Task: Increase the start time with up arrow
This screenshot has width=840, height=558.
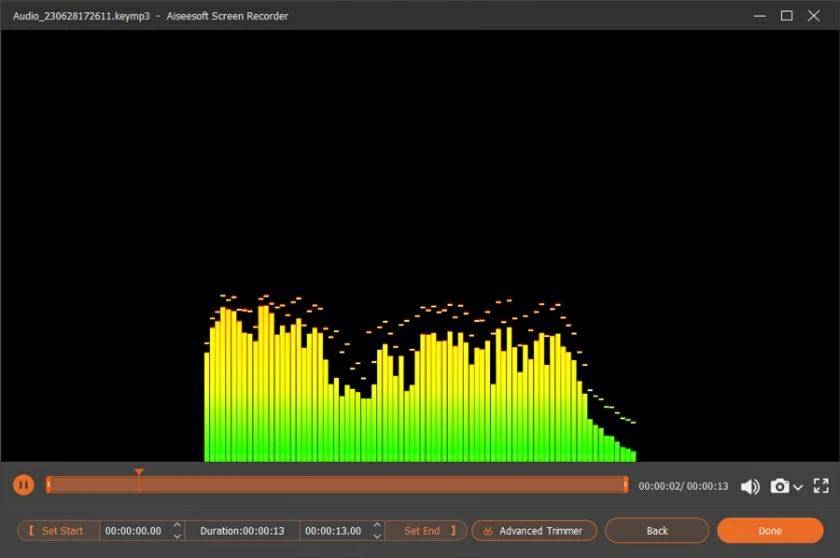Action: click(178, 526)
